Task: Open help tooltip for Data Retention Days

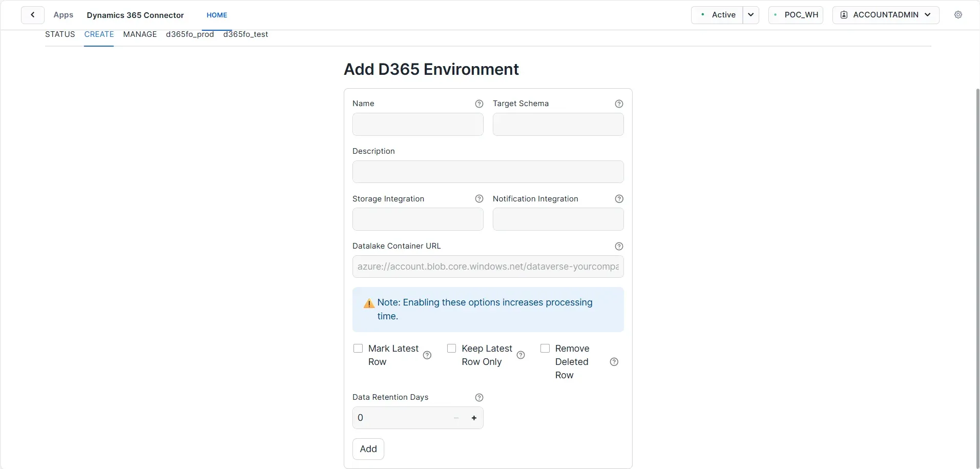Action: 479,397
